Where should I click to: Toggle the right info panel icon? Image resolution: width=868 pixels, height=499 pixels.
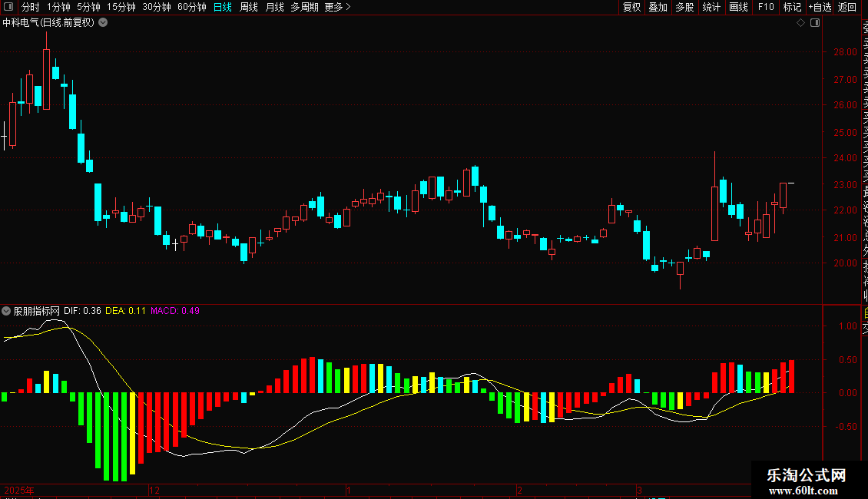click(815, 23)
